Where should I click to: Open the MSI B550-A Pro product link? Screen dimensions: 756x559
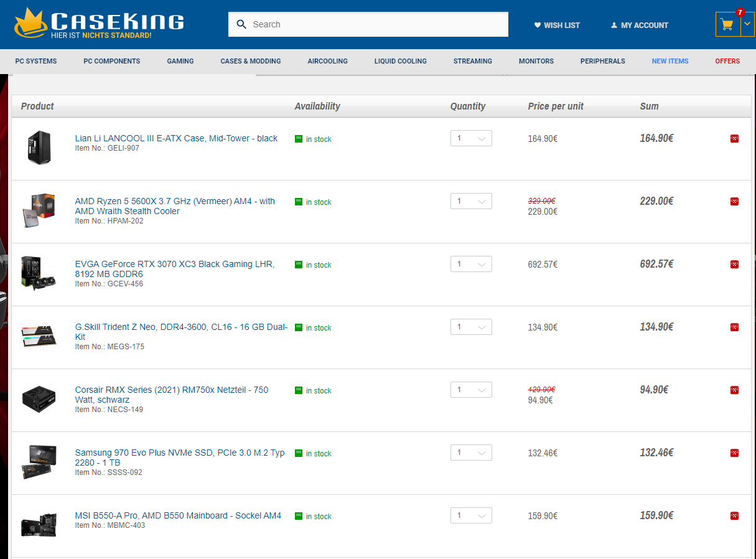click(x=178, y=515)
